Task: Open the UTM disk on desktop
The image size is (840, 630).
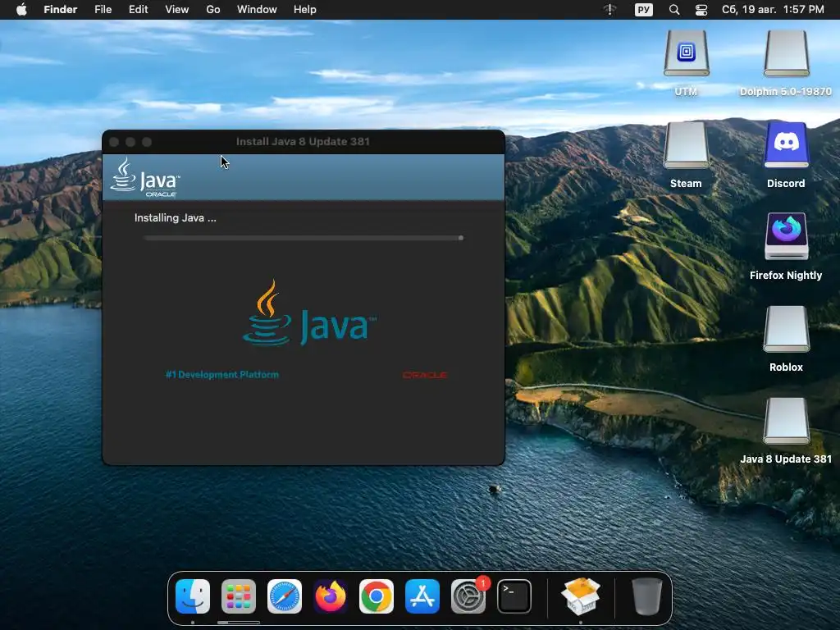Action: [687, 53]
